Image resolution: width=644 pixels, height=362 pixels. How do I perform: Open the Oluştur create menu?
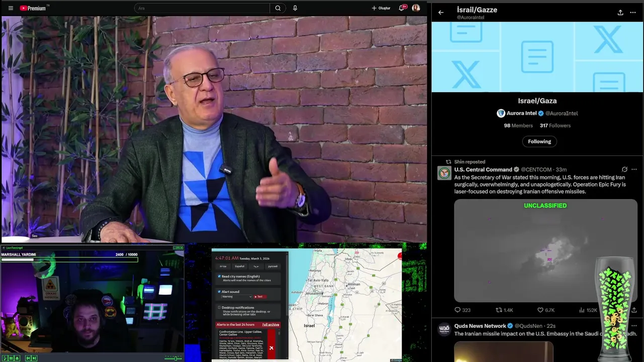pyautogui.click(x=381, y=8)
